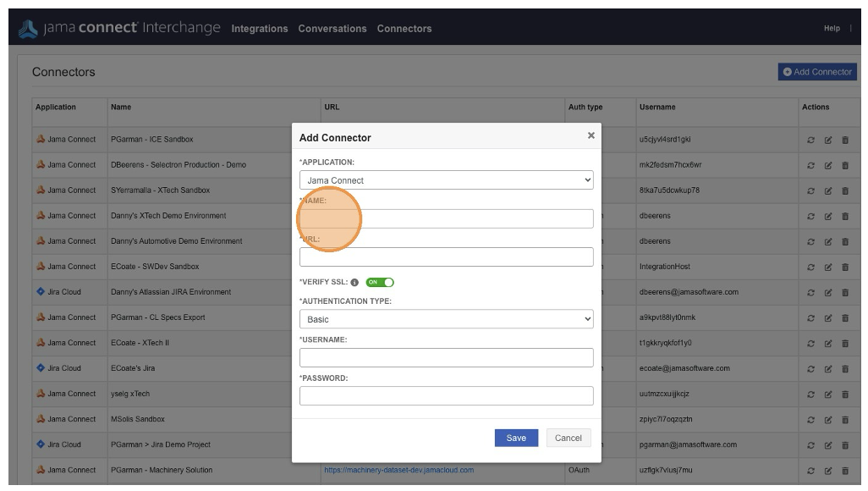Go to Conversations page
Viewport: 868px width, 491px height.
coord(332,28)
